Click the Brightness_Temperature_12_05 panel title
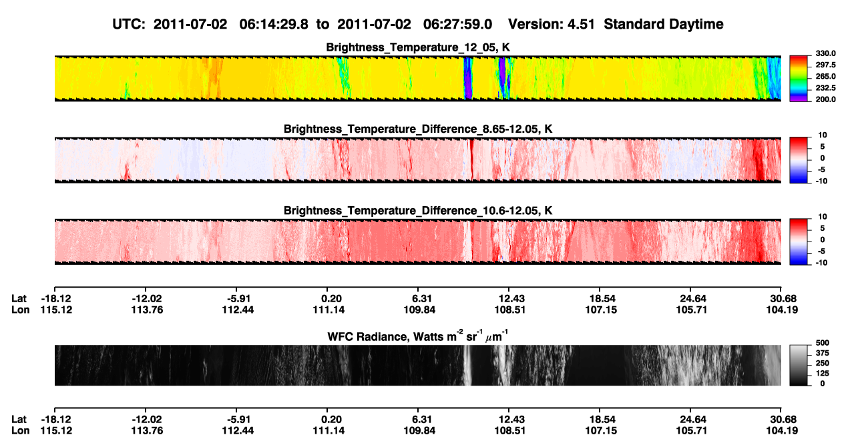Image resolution: width=868 pixels, height=445 pixels. (418, 47)
